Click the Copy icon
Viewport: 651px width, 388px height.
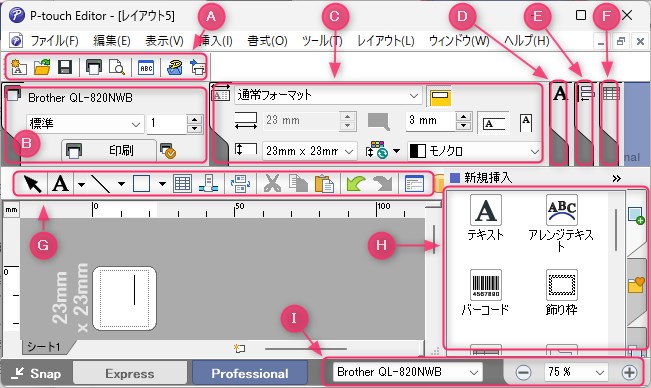[298, 183]
